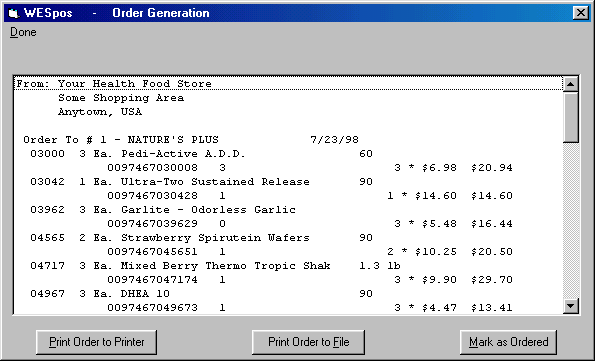Screen dimensions: 595x361
Task: Select the 'From: Your Health Food Store' line
Action: coord(288,84)
